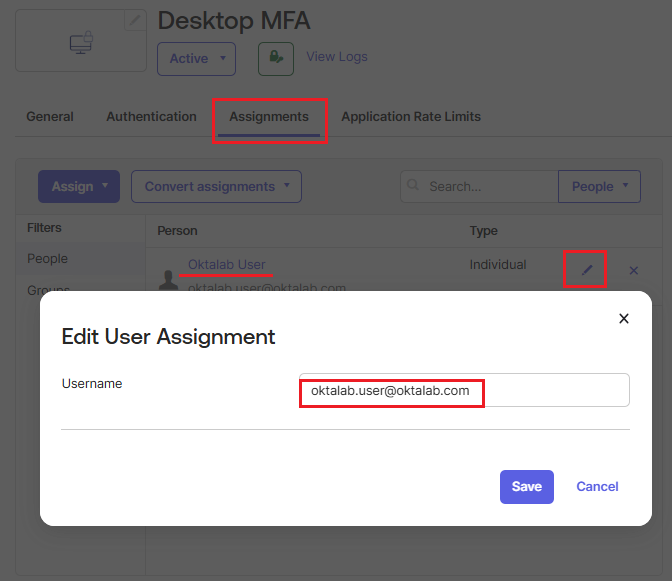Open the People dropdown beside the search box

[599, 187]
